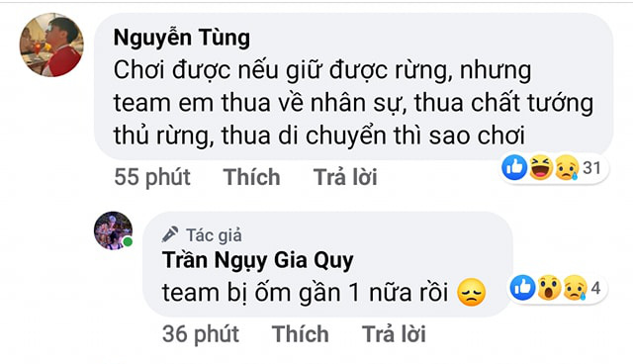Screen dimensions: 633x364
Task: View the 31 reactions count
Action: (591, 167)
